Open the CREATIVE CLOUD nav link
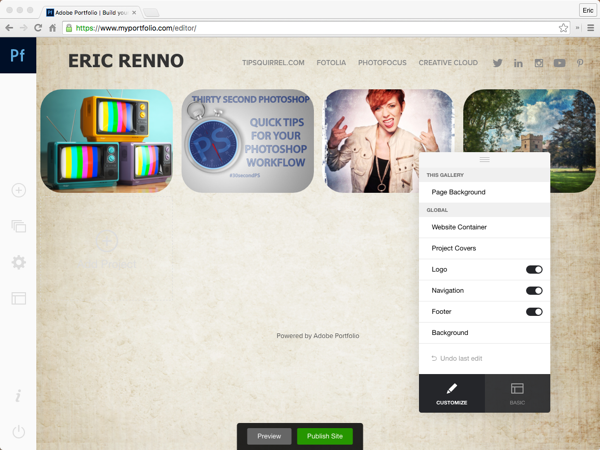 point(448,63)
